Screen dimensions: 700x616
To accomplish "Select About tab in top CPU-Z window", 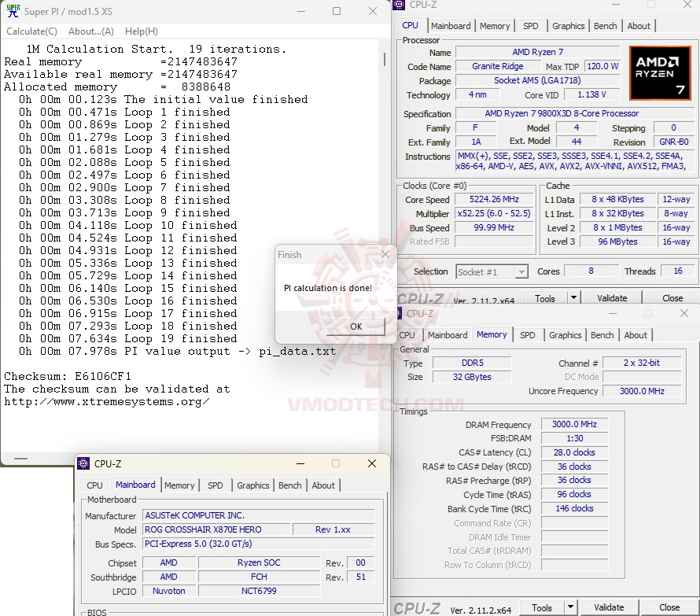I will click(639, 26).
